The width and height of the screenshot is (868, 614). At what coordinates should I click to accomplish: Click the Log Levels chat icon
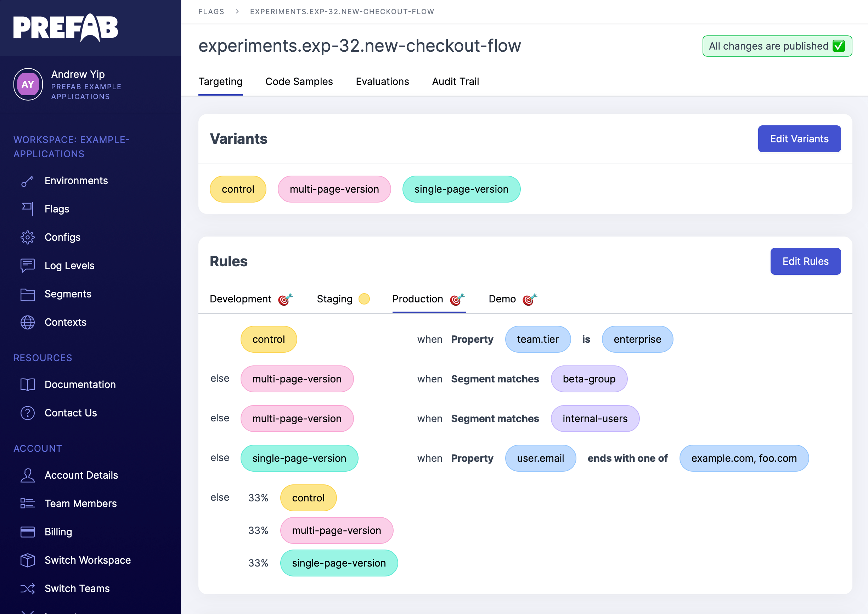pyautogui.click(x=27, y=266)
